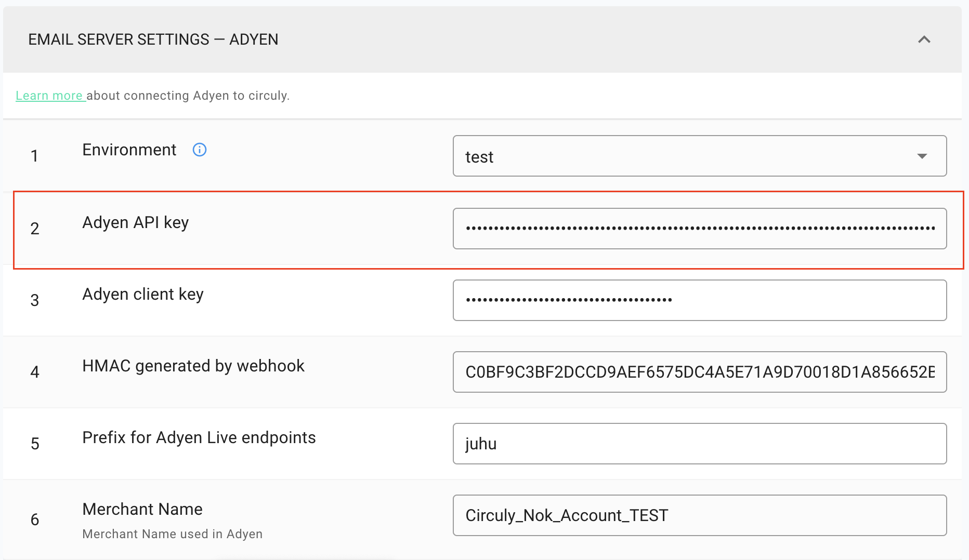
Task: Click the Environment info icon
Action: tap(200, 150)
